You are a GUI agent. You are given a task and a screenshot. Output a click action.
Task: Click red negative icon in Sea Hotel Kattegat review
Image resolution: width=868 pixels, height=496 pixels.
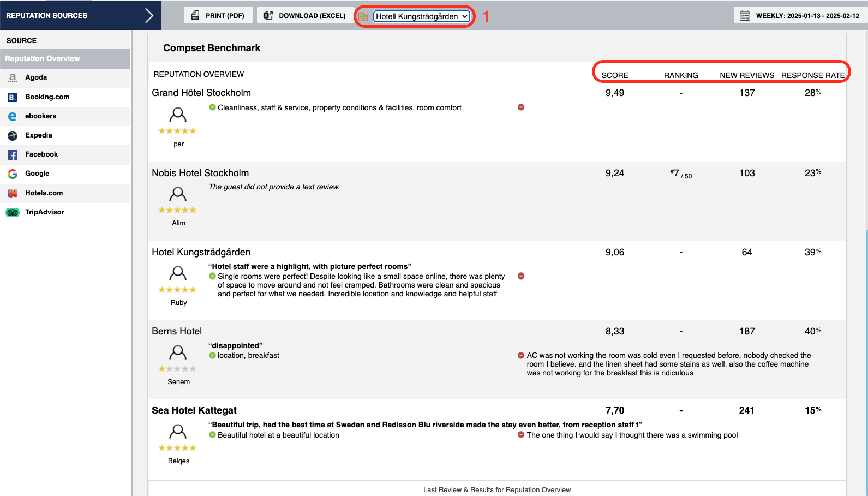coord(521,435)
